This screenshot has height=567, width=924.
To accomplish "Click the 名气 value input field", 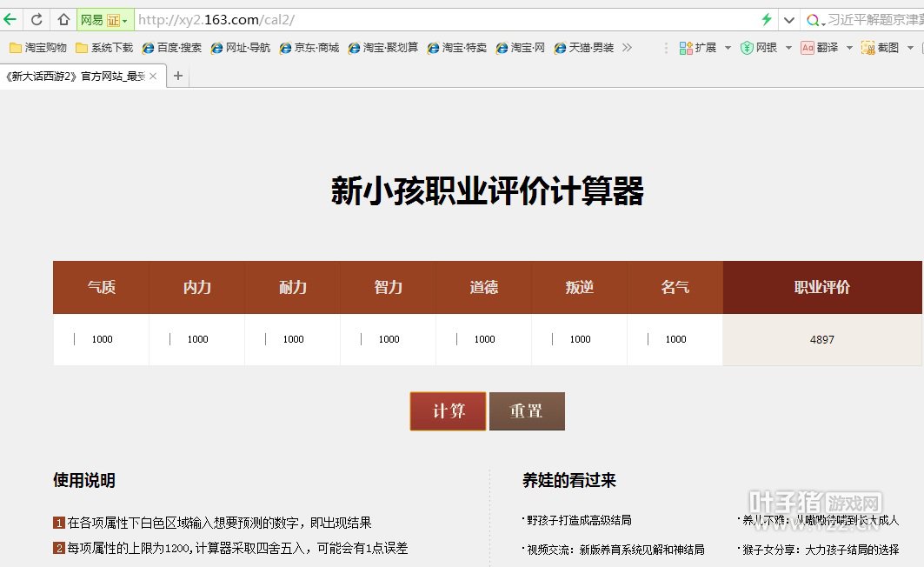I will coord(675,339).
